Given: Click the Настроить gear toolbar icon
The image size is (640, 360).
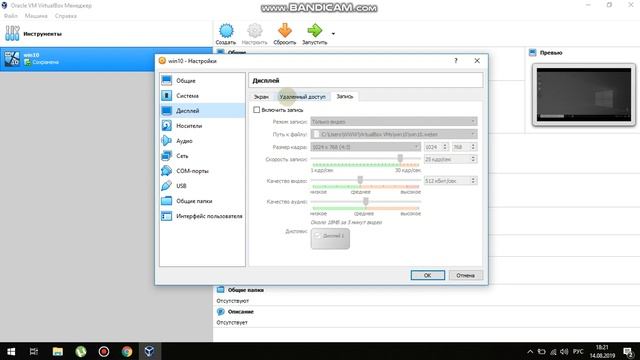Looking at the screenshot, I should tap(254, 34).
